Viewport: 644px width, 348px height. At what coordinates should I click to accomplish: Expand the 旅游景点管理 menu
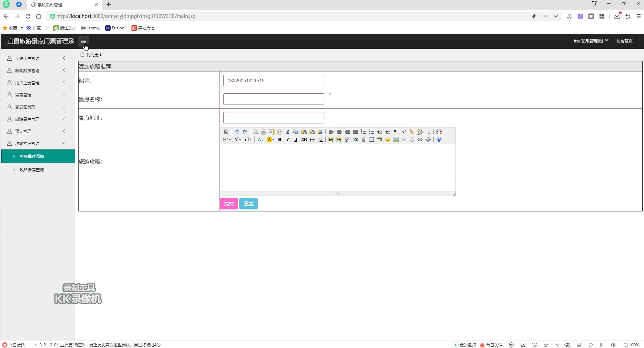pyautogui.click(x=37, y=119)
